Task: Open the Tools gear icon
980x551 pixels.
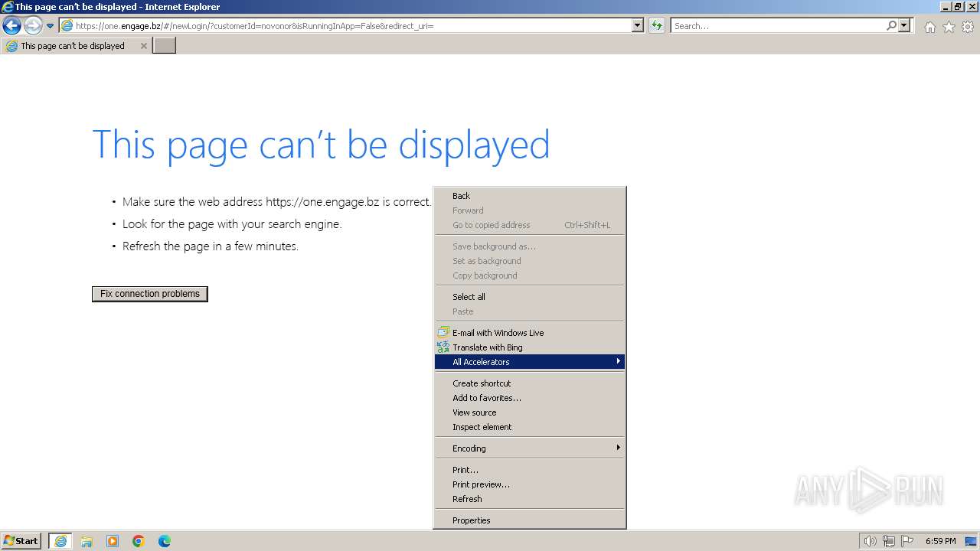Action: pyautogui.click(x=968, y=27)
